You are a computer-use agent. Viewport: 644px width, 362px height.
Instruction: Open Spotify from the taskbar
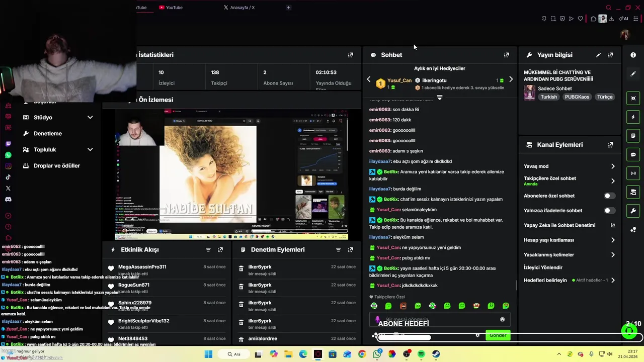pos(421,354)
